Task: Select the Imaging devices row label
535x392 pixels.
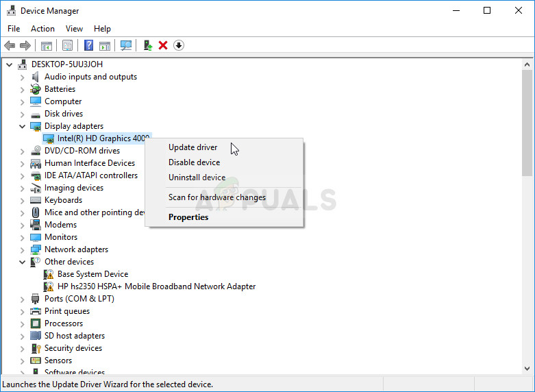Action: tap(74, 188)
